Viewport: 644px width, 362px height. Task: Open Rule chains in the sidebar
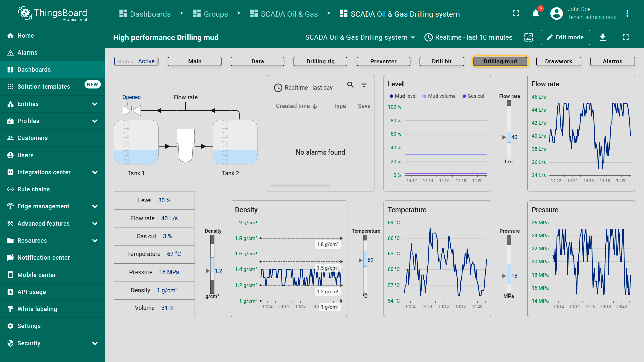tap(34, 189)
